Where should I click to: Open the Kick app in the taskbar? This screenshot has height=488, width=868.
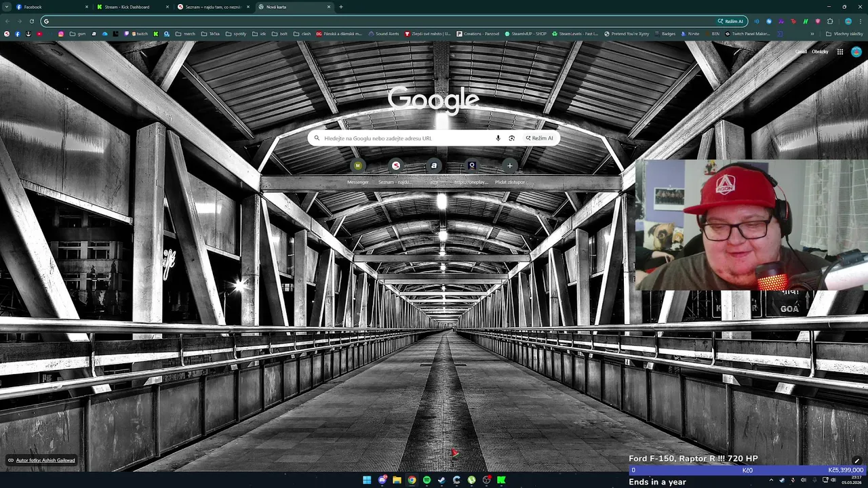(501, 480)
